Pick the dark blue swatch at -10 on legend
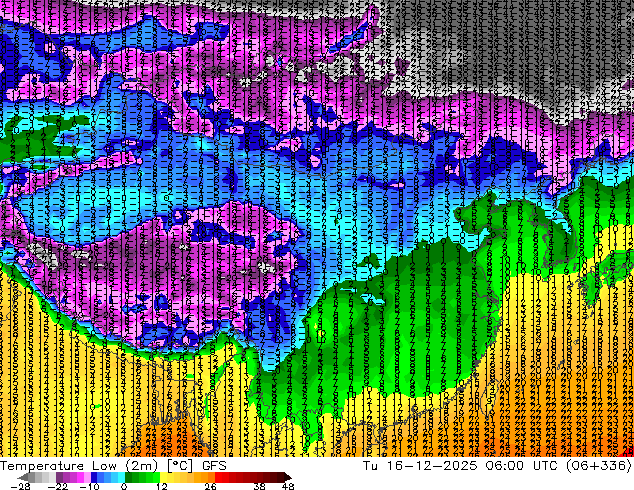Image resolution: width=634 pixels, height=490 pixels. (94, 477)
